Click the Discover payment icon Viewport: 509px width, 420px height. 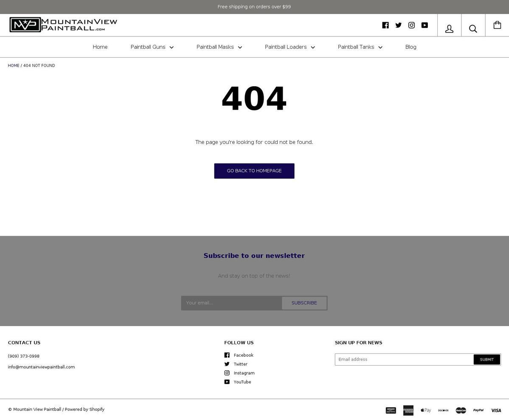[444, 410]
